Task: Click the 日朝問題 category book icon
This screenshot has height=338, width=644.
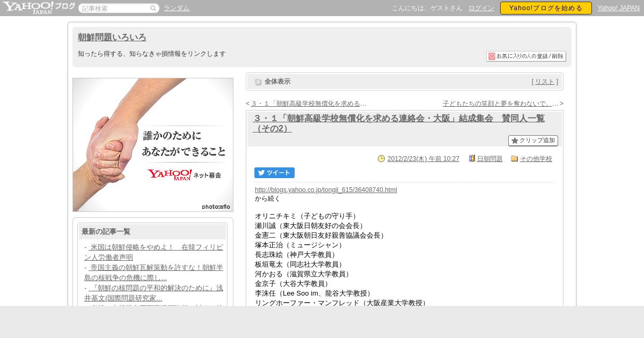Action: 472,158
